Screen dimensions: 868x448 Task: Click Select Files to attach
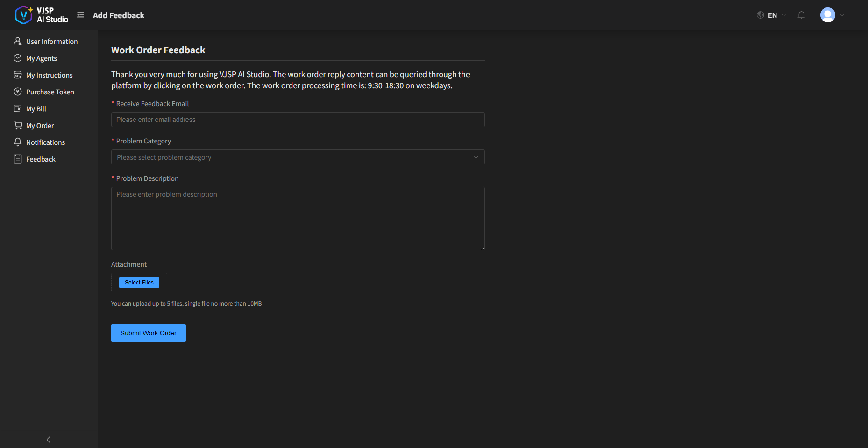tap(139, 283)
